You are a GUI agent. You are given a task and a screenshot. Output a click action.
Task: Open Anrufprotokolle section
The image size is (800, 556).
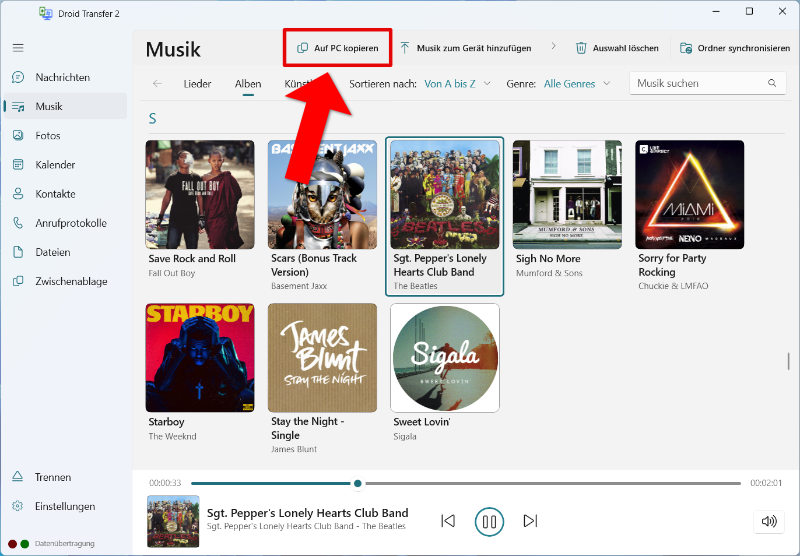[x=71, y=223]
